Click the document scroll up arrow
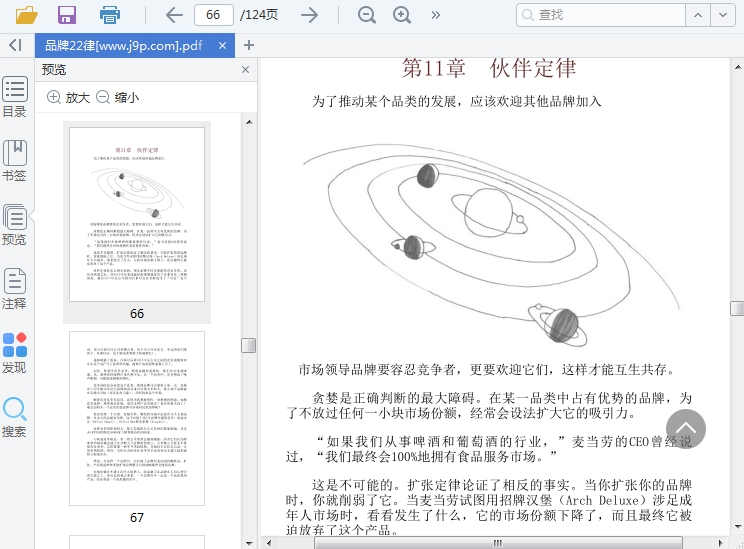 coord(738,67)
